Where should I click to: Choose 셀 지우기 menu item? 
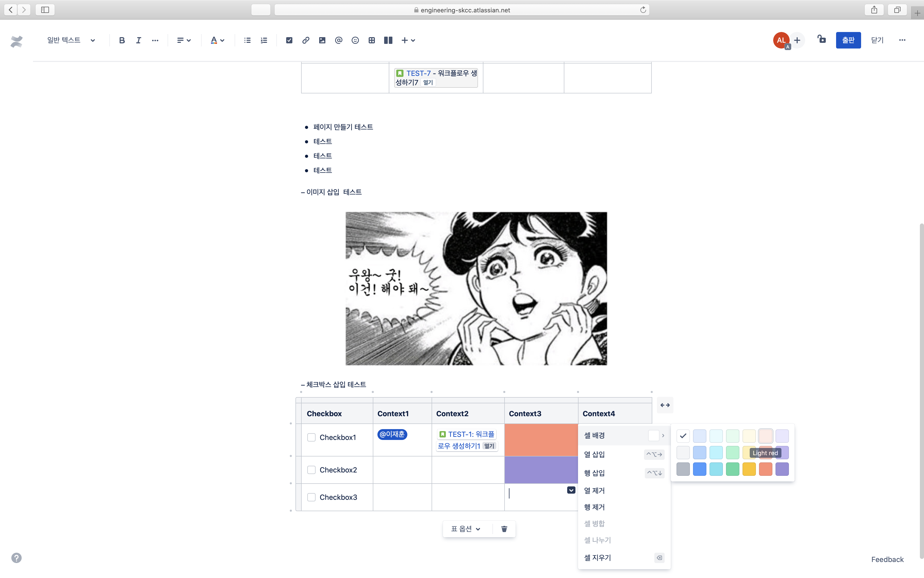pos(624,558)
